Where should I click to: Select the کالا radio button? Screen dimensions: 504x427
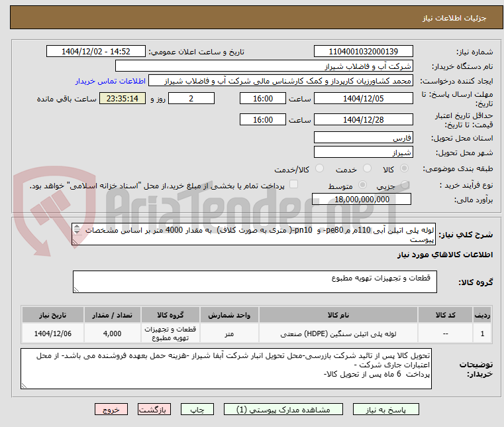coord(404,168)
